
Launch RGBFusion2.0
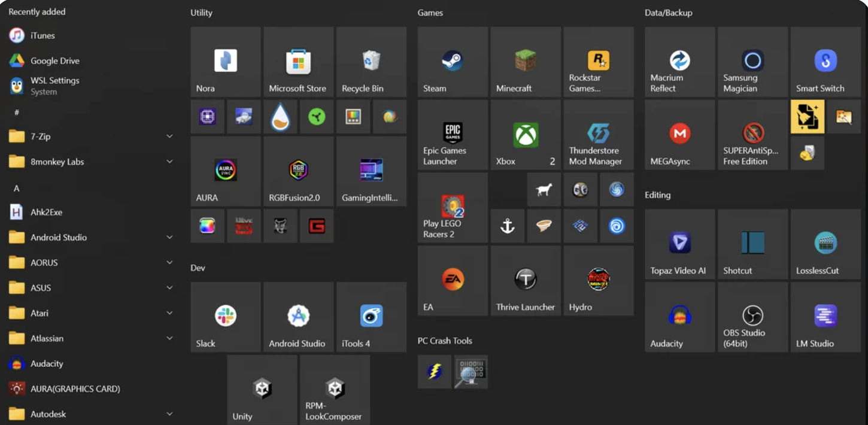(x=298, y=171)
